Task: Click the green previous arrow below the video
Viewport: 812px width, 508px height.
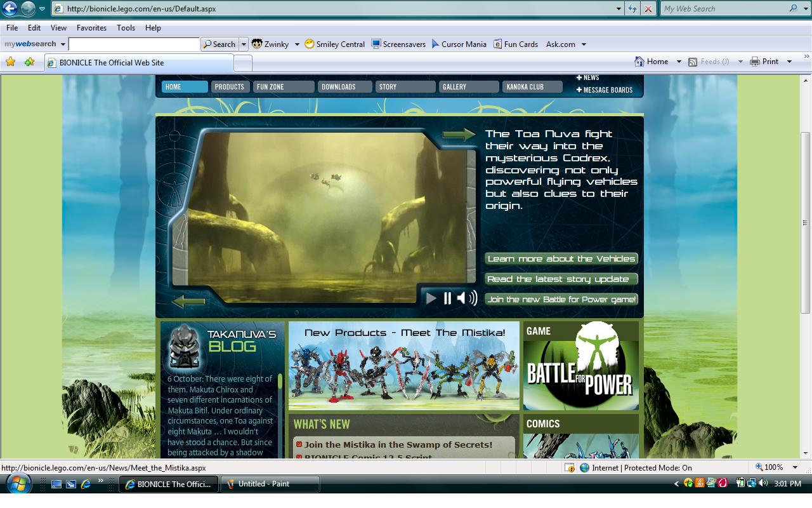Action: tap(188, 301)
